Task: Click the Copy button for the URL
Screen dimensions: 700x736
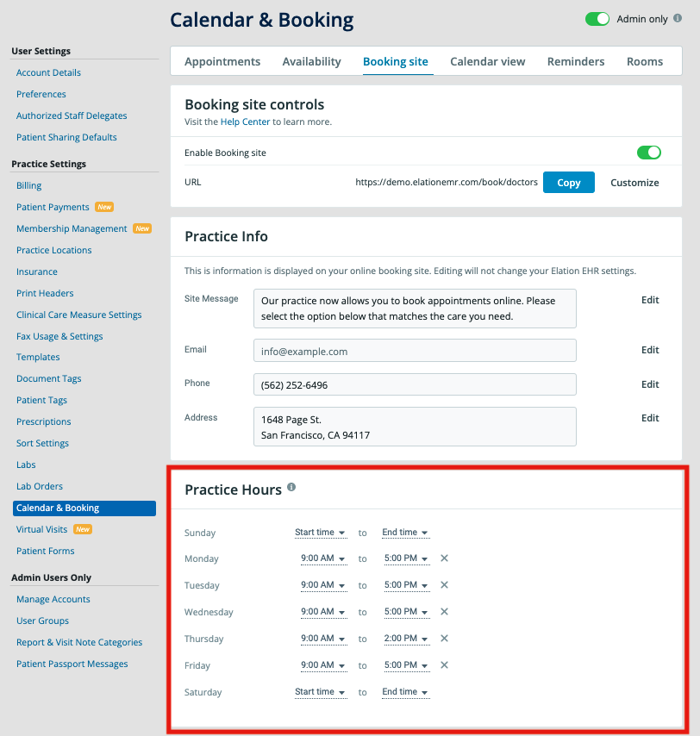Action: point(568,182)
